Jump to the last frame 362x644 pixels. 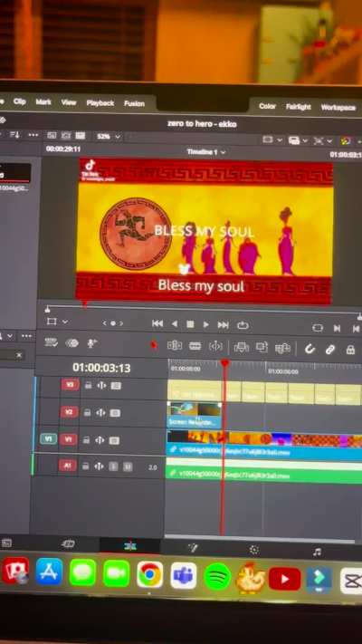[x=223, y=325]
